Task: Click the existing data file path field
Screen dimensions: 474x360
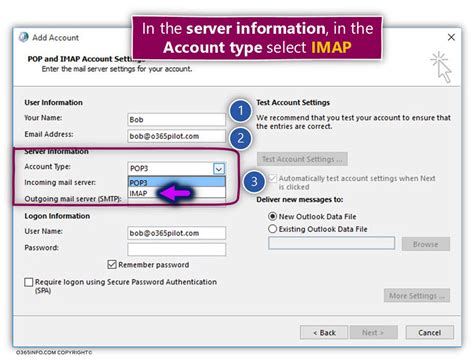Action: pos(331,243)
